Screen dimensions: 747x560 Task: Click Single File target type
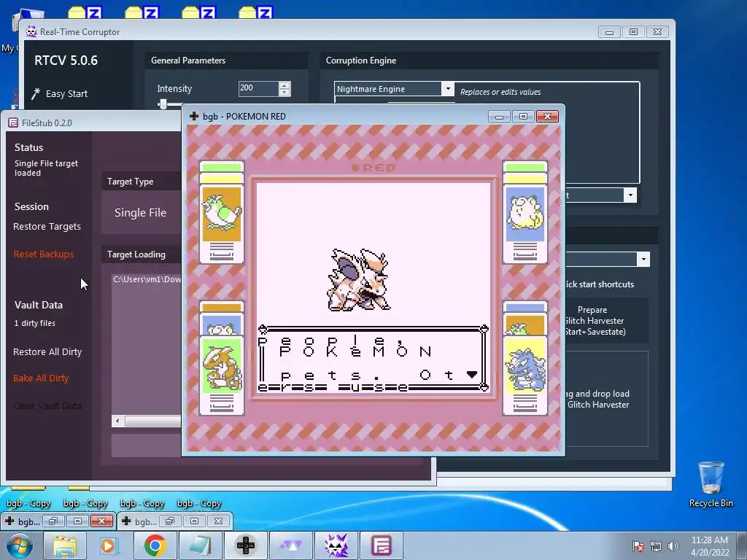140,213
